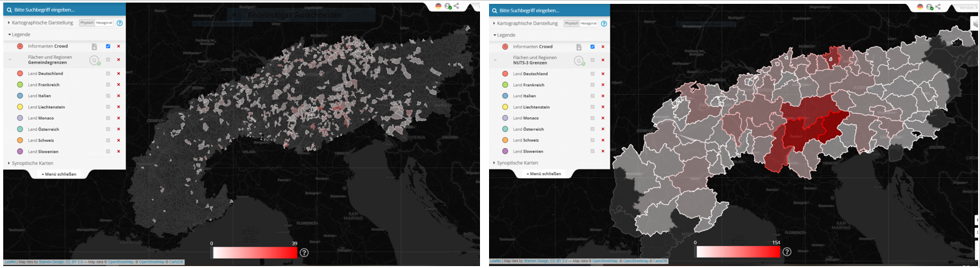
Task: Click Menü schließen in the left panel
Action: coord(59,174)
